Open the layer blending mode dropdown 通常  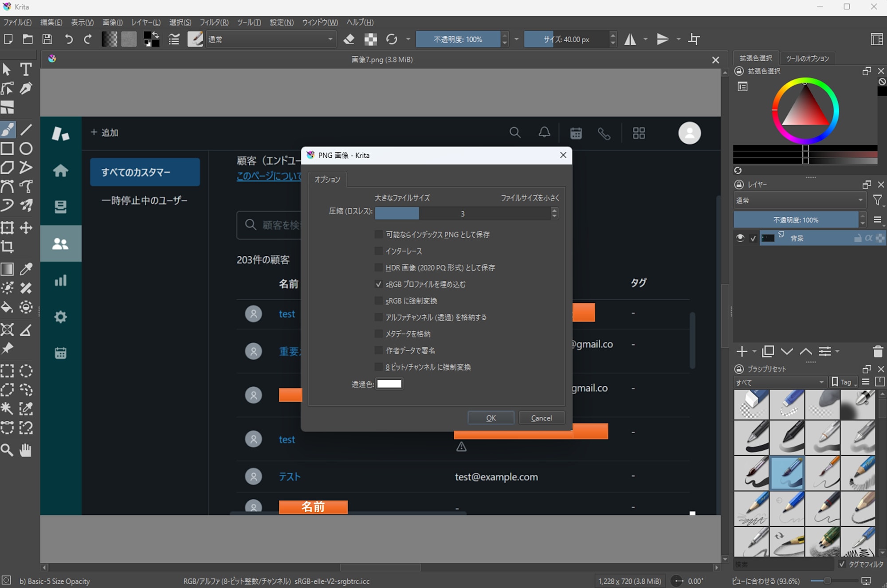click(x=799, y=200)
